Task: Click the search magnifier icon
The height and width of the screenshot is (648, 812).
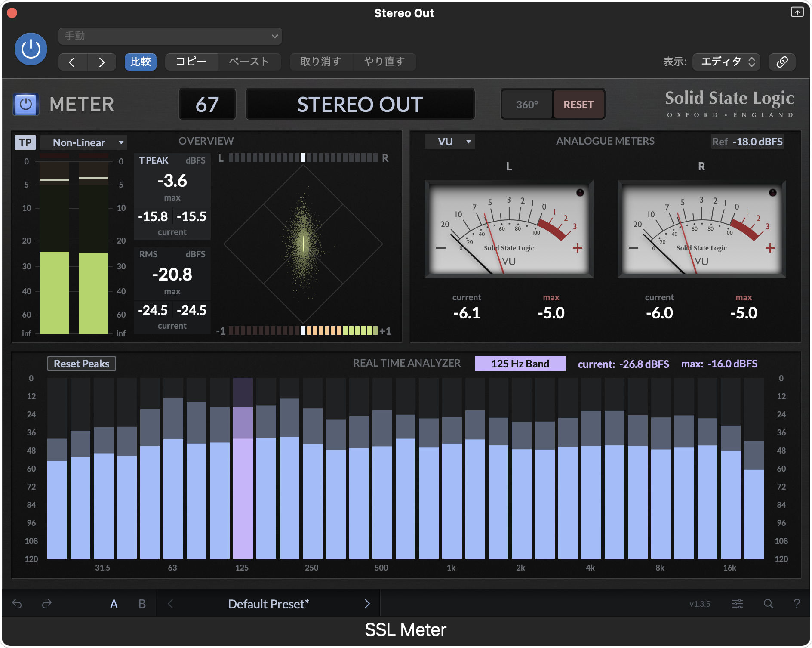Action: coord(768,604)
